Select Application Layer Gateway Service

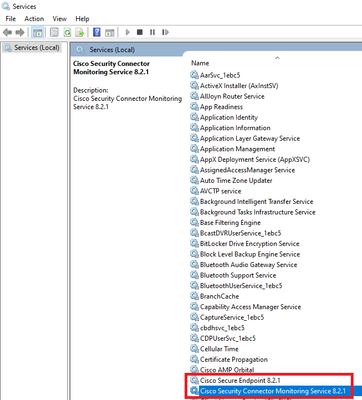click(x=250, y=138)
